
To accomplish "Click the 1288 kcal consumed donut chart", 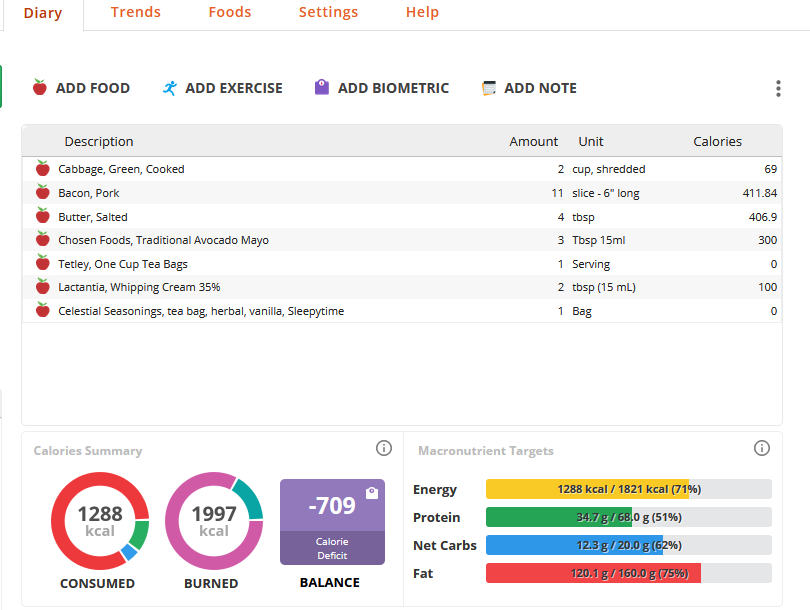I will click(x=100, y=521).
